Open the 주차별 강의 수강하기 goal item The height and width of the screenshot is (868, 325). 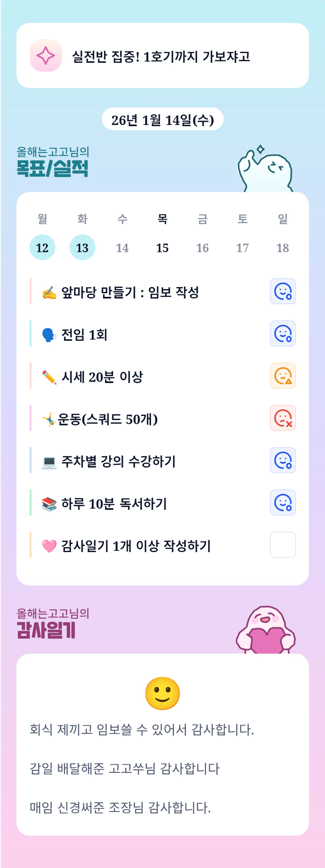point(119,461)
